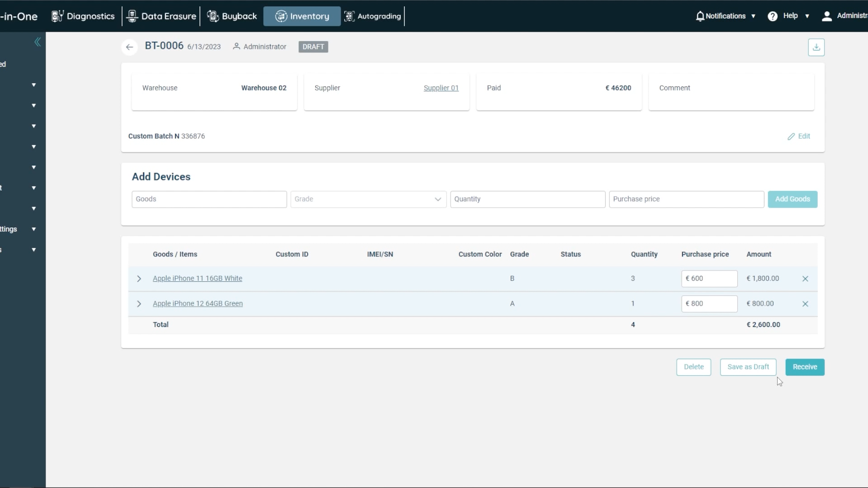Open the Grade dropdown

tap(368, 199)
